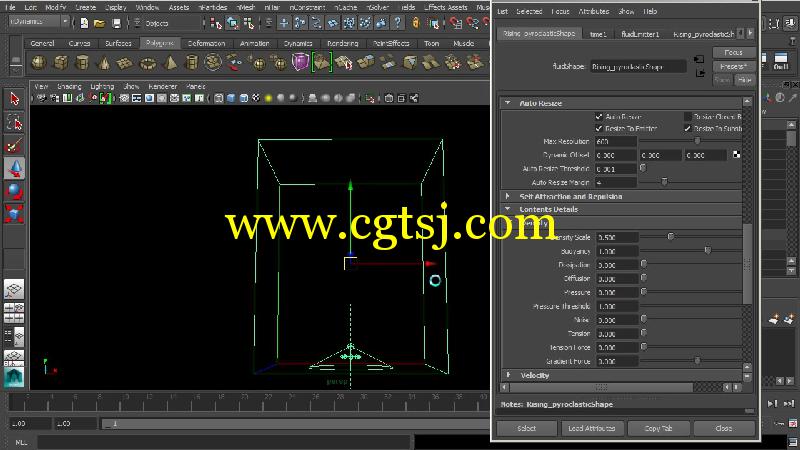Create a polygon torus from the shelf
Screen dimensions: 800x450
click(147, 62)
